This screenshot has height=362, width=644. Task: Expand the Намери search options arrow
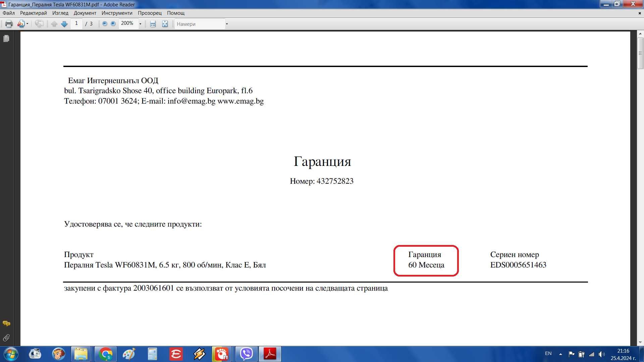click(x=227, y=24)
